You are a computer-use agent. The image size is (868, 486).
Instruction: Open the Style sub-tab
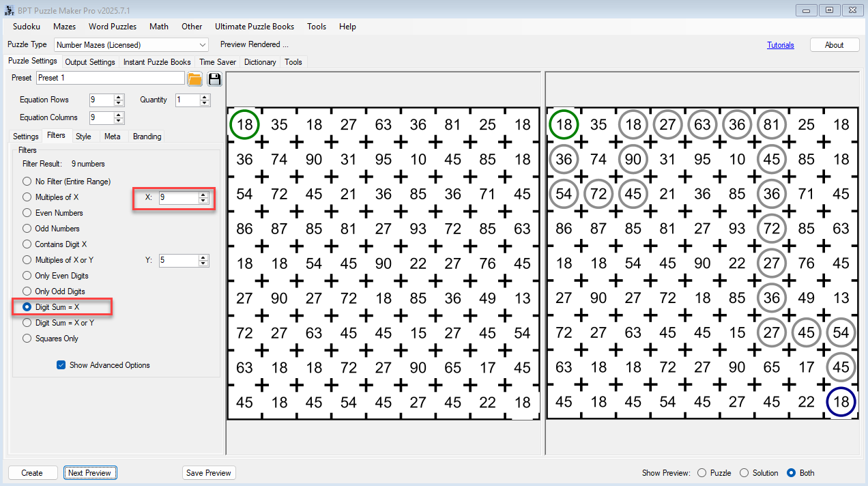point(83,137)
